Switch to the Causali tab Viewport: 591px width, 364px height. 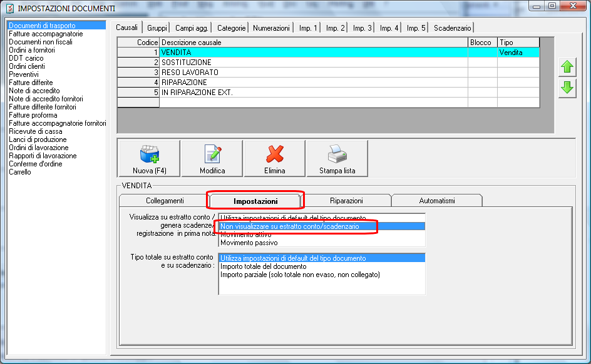point(126,28)
